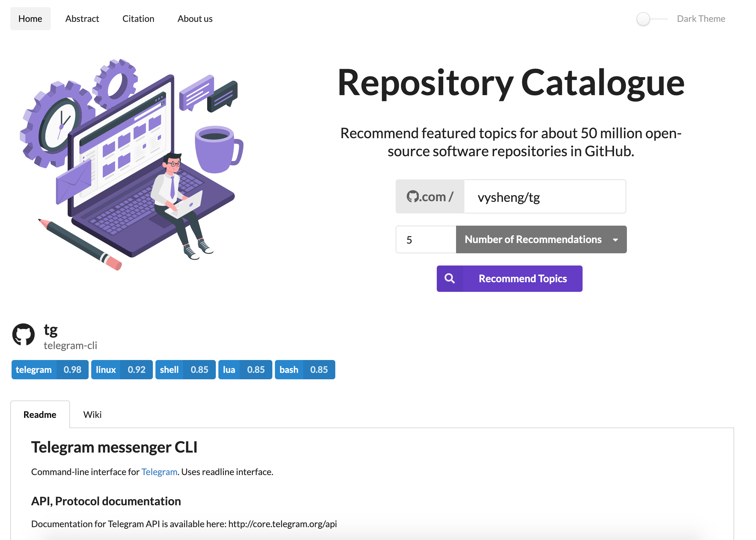Open the Number of Recommendations dropdown
The width and height of the screenshot is (756, 540).
point(541,239)
